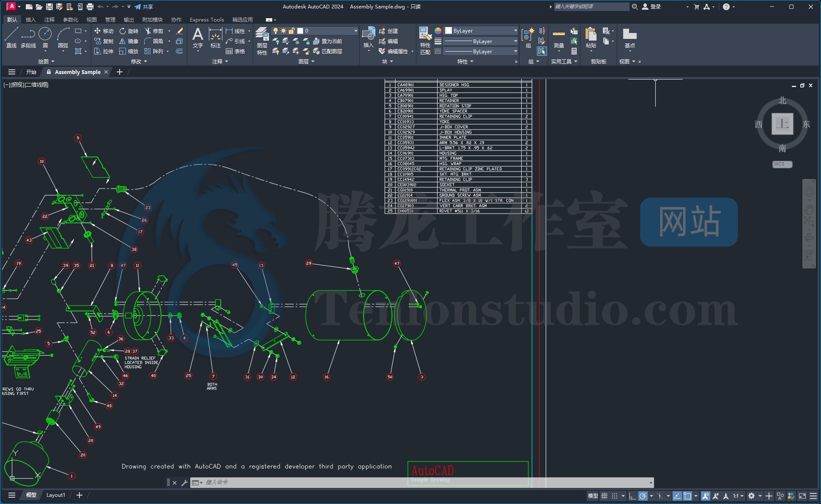Click the 标注 (Dimension) tool
The width and height of the screenshot is (821, 504).
(x=216, y=37)
